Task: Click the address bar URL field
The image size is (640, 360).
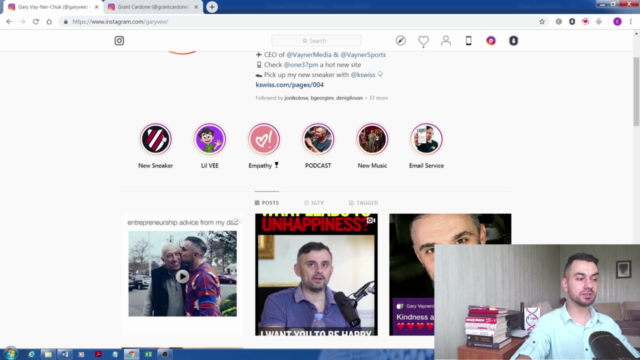Action: (x=302, y=22)
